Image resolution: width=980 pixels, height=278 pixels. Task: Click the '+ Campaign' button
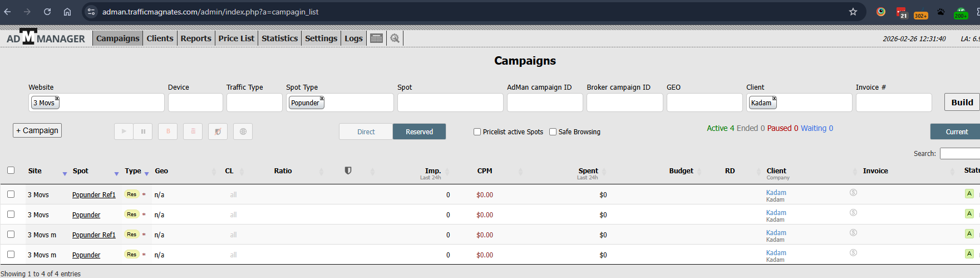(x=37, y=130)
